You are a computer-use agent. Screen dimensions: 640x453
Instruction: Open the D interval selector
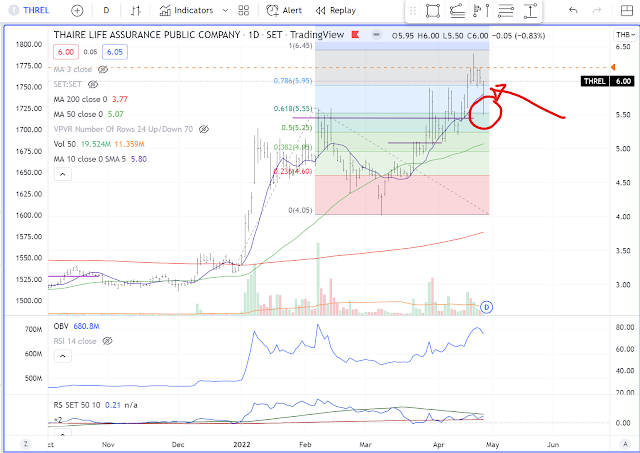pyautogui.click(x=106, y=11)
